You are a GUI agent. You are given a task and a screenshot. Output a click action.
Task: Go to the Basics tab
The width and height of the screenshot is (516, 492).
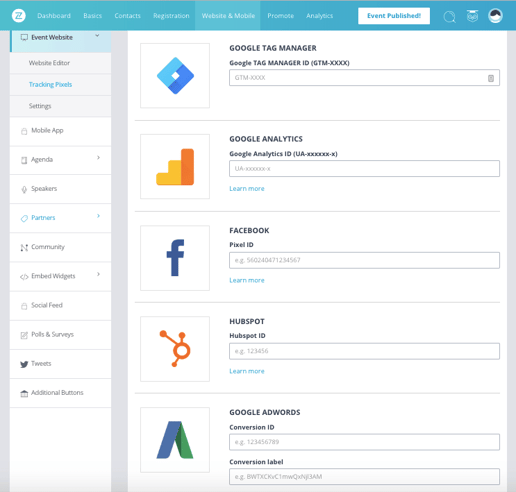coord(93,16)
